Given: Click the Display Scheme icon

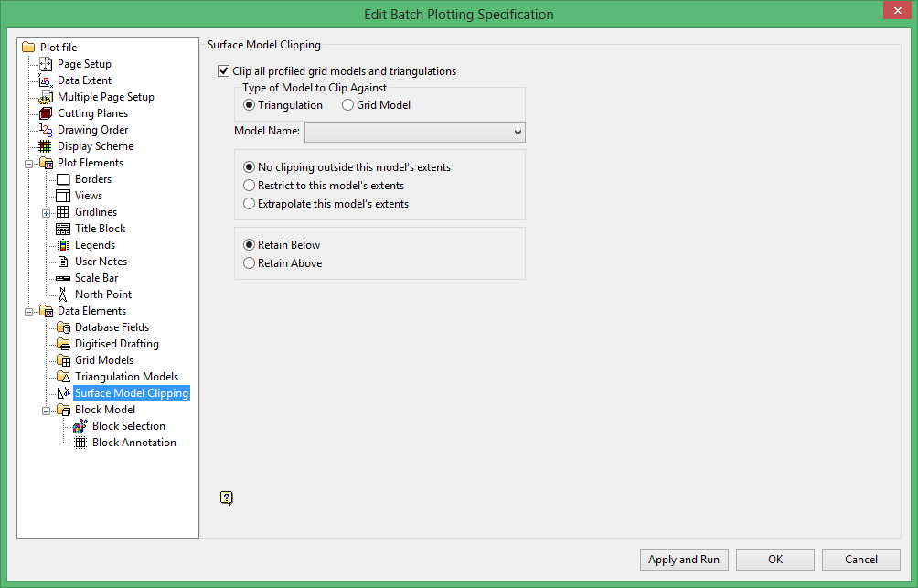Looking at the screenshot, I should (46, 146).
